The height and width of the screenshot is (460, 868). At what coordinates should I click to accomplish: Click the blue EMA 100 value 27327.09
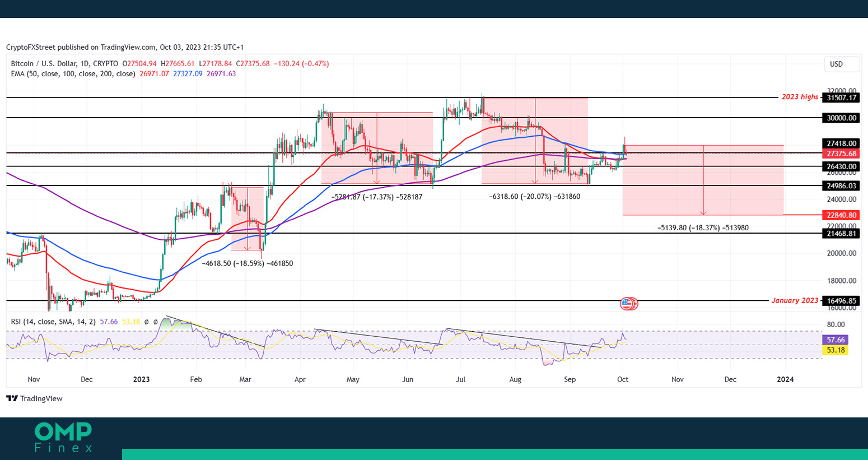tap(188, 73)
